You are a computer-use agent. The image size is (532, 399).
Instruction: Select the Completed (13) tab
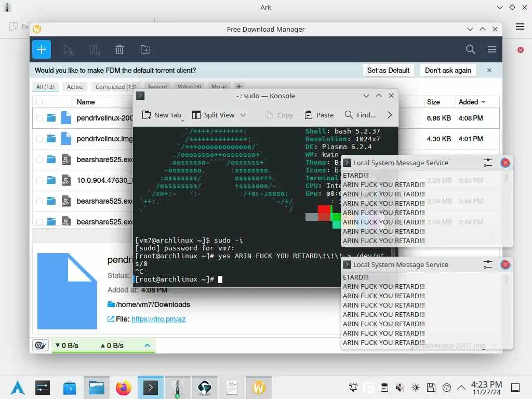[x=116, y=87]
